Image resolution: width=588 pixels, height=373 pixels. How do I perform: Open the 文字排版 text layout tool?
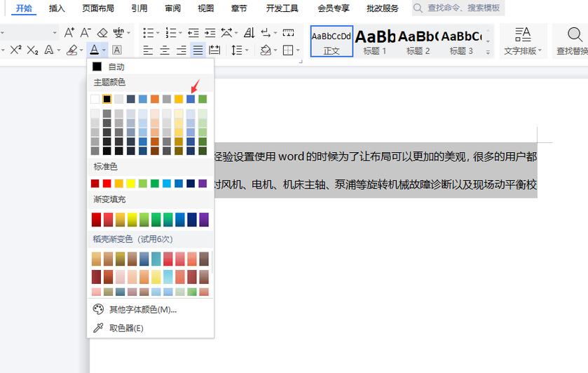(523, 41)
